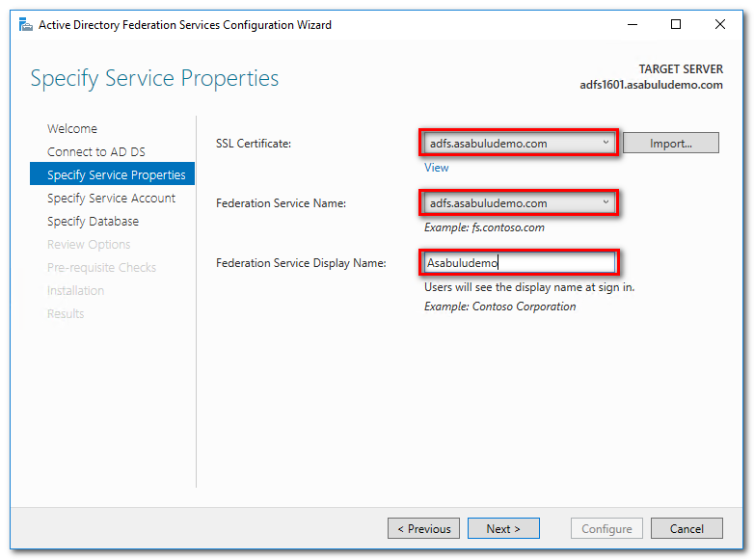This screenshot has height=560, width=754.
Task: Cancel the configuration wizard
Action: tap(687, 528)
